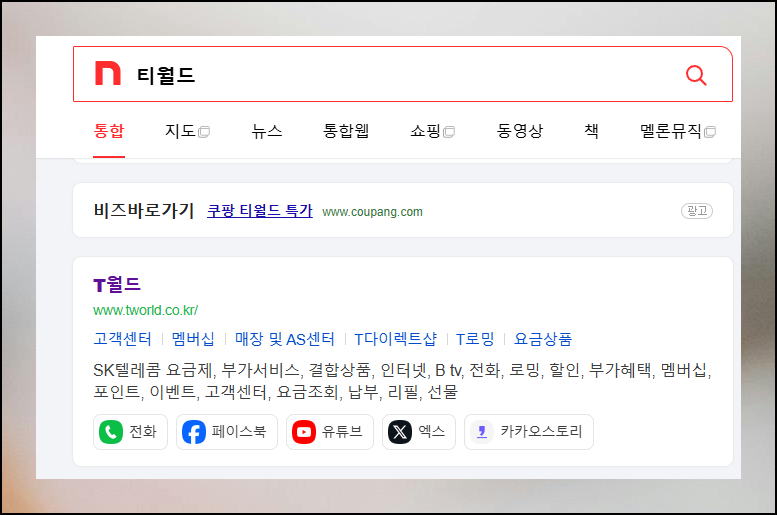Click the KakaoStory logo icon
Image resolution: width=777 pixels, height=515 pixels.
pos(482,432)
